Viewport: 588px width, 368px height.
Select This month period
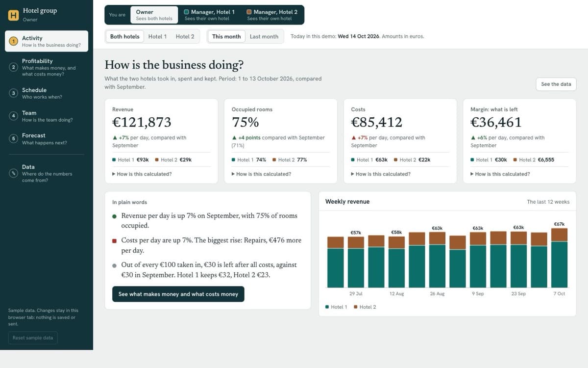pos(226,36)
